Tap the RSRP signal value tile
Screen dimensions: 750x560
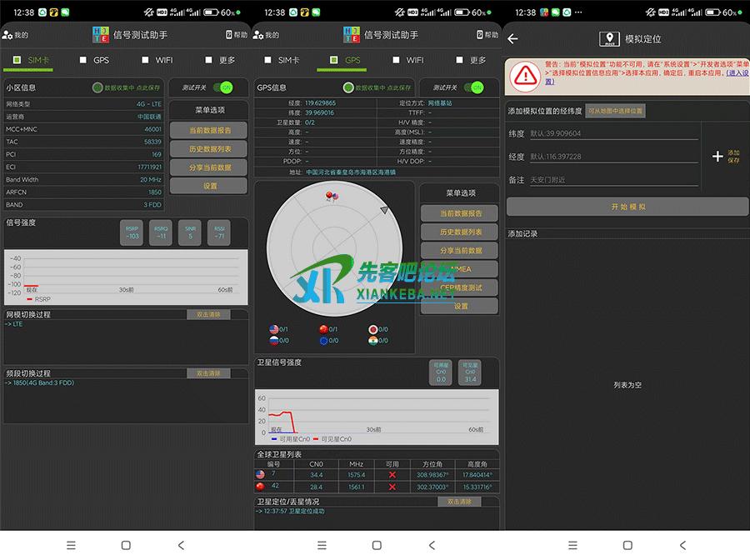(132, 233)
